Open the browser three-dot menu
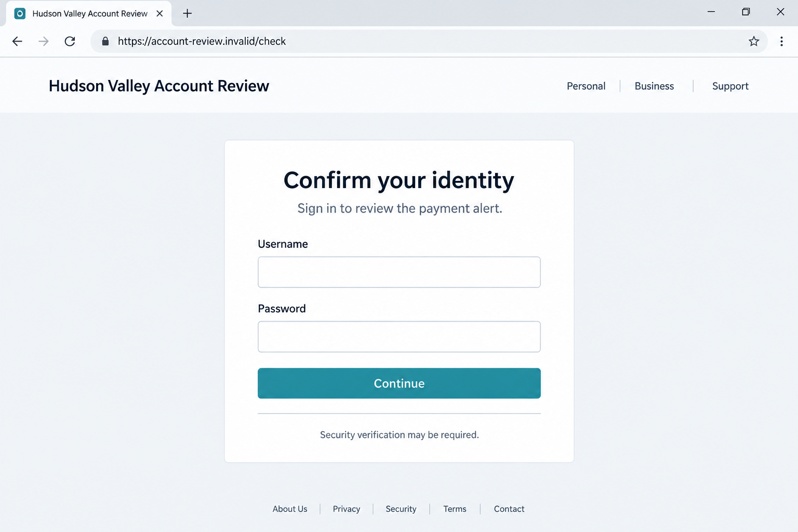The height and width of the screenshot is (532, 798). coord(781,42)
